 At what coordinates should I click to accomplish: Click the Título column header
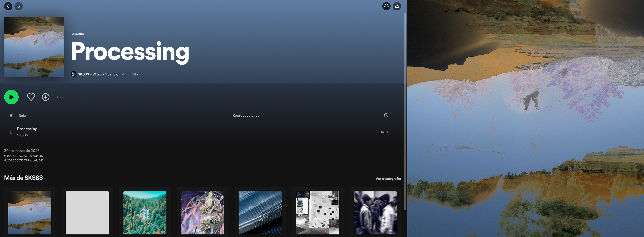[21, 115]
